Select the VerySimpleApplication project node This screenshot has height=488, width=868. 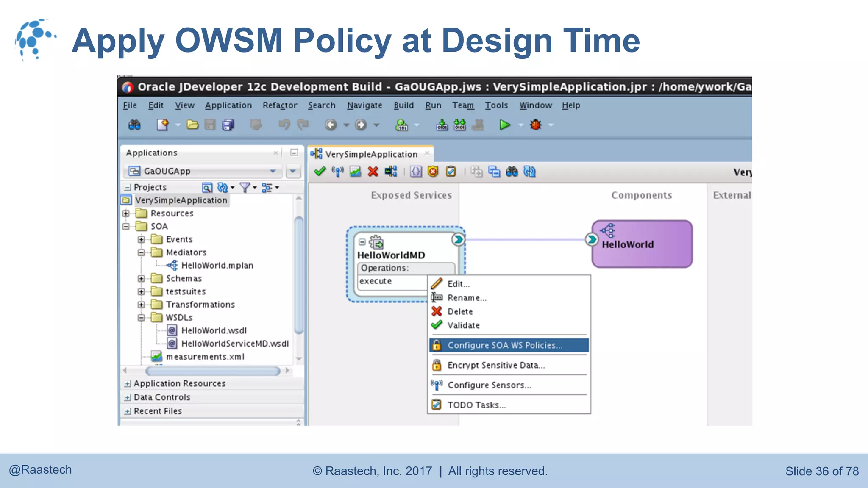click(x=181, y=200)
